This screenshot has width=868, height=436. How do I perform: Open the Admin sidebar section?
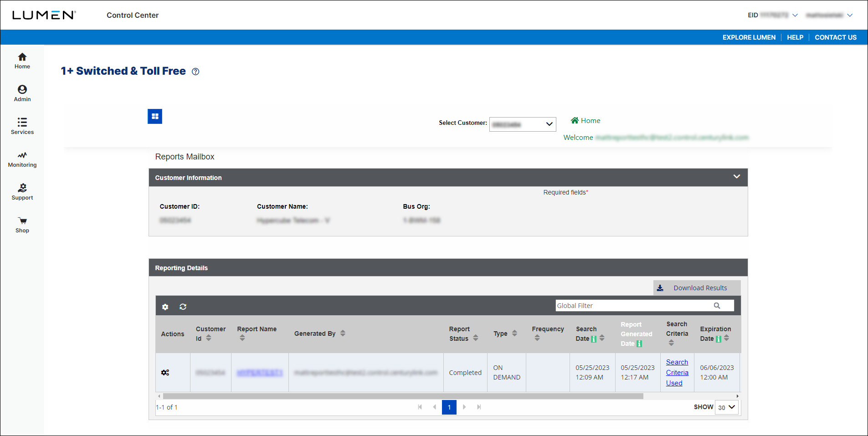[22, 93]
